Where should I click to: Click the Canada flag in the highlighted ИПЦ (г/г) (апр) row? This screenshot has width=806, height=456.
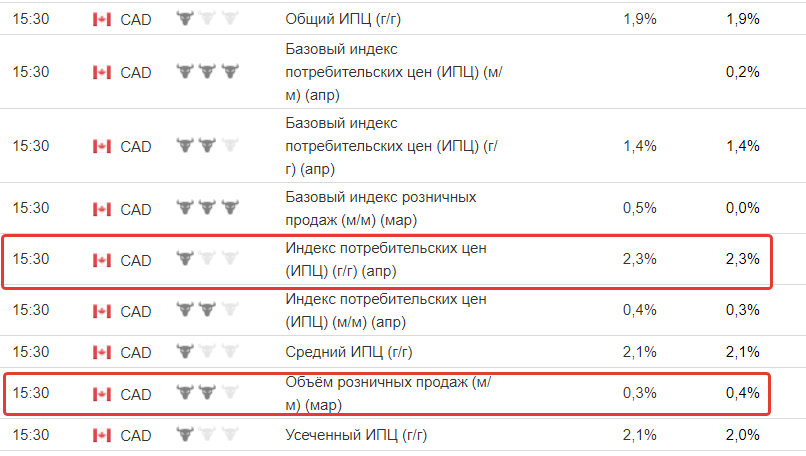coord(102,261)
